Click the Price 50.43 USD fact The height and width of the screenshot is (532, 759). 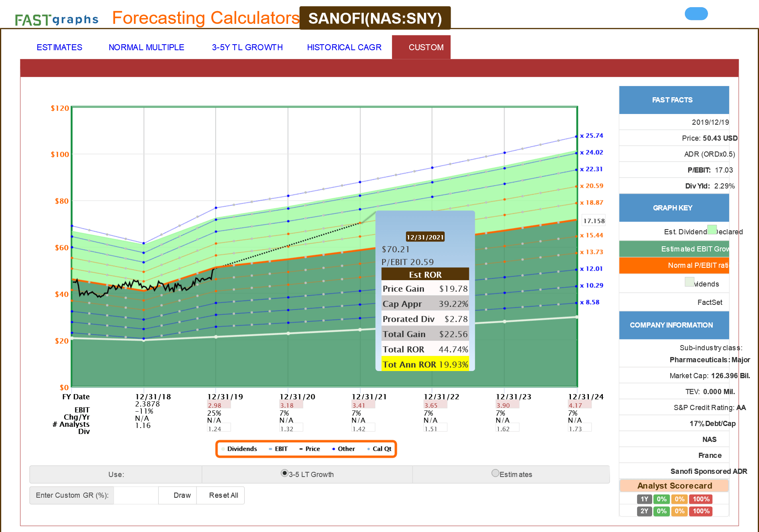tap(710, 138)
